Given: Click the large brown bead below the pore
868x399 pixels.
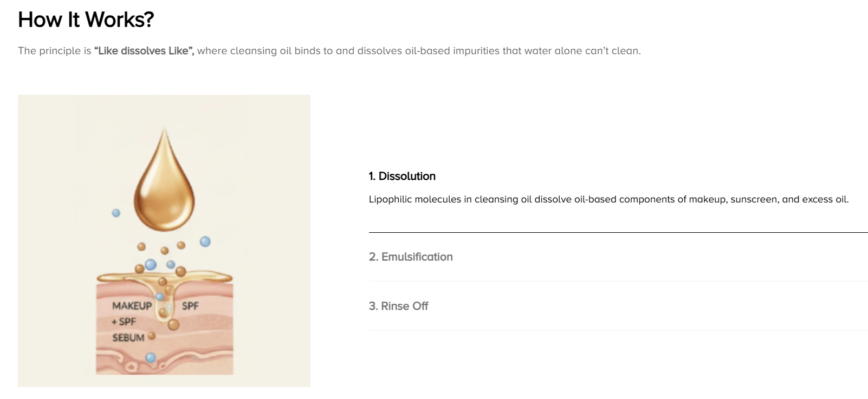Looking at the screenshot, I should point(173,324).
